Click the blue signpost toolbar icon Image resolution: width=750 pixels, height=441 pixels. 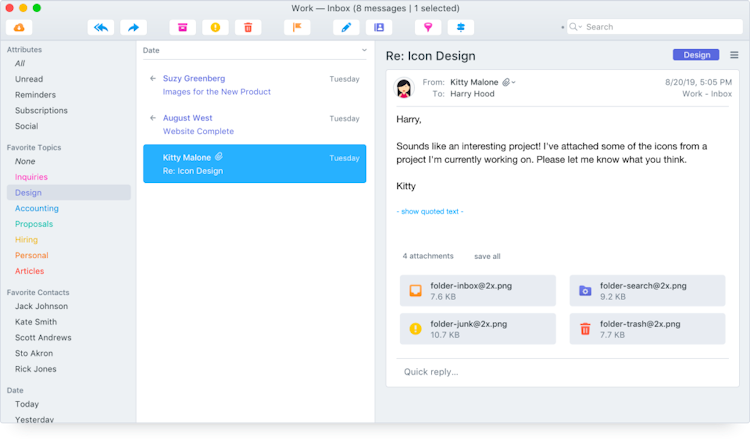[x=461, y=27]
